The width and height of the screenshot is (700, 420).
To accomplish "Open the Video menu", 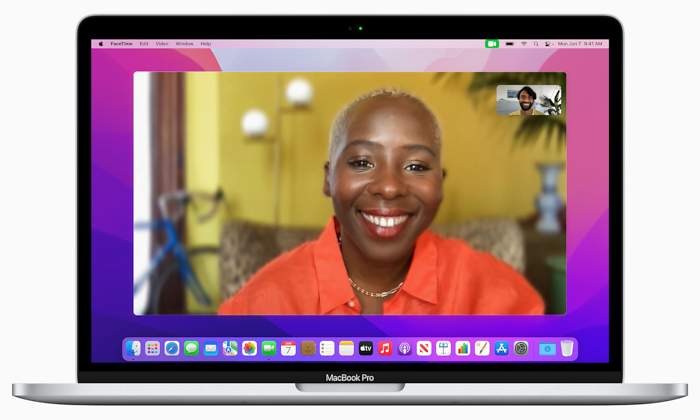I will click(162, 44).
